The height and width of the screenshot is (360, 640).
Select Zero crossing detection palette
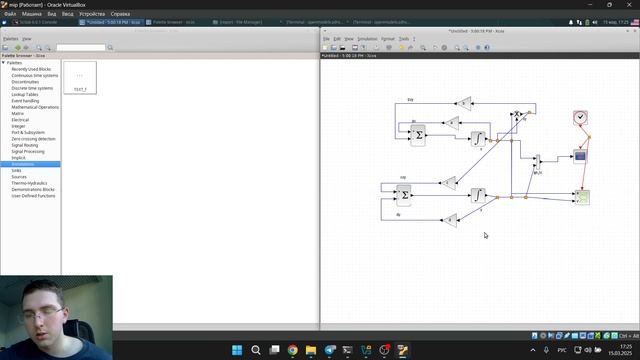(33, 139)
